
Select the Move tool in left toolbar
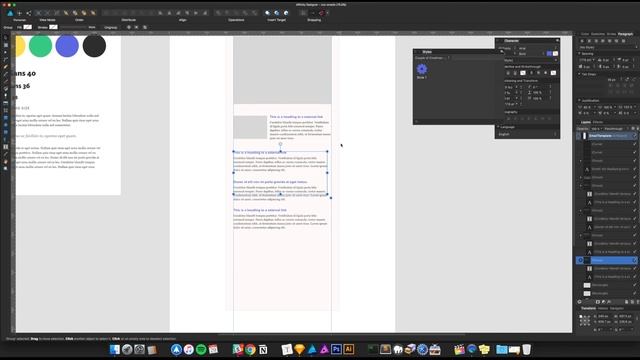(x=5, y=38)
